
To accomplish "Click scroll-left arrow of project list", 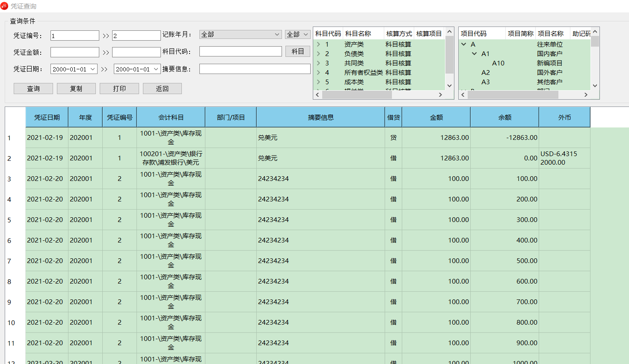I will pos(463,95).
